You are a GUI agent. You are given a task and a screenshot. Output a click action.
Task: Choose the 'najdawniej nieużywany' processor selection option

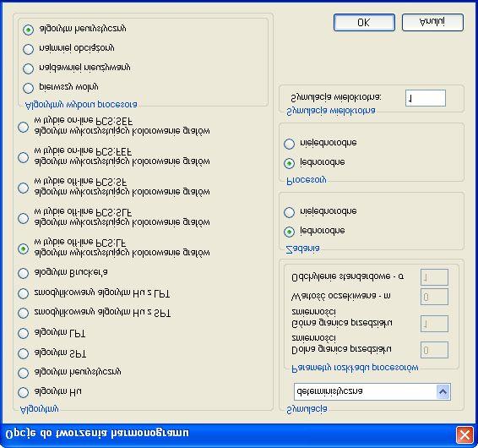click(28, 68)
